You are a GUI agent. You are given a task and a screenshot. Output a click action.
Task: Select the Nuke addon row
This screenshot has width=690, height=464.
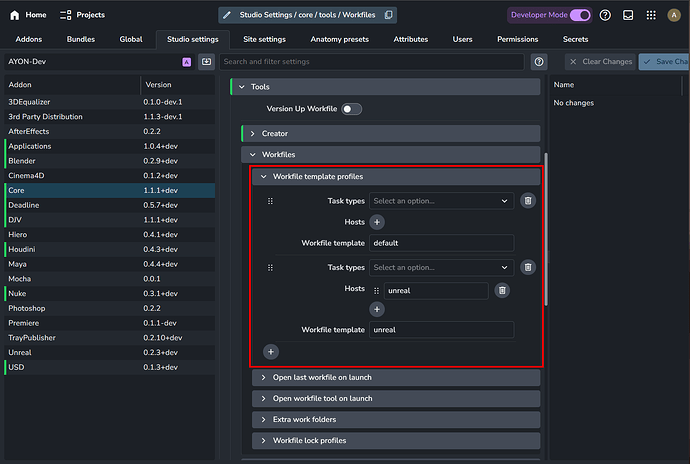click(x=110, y=293)
